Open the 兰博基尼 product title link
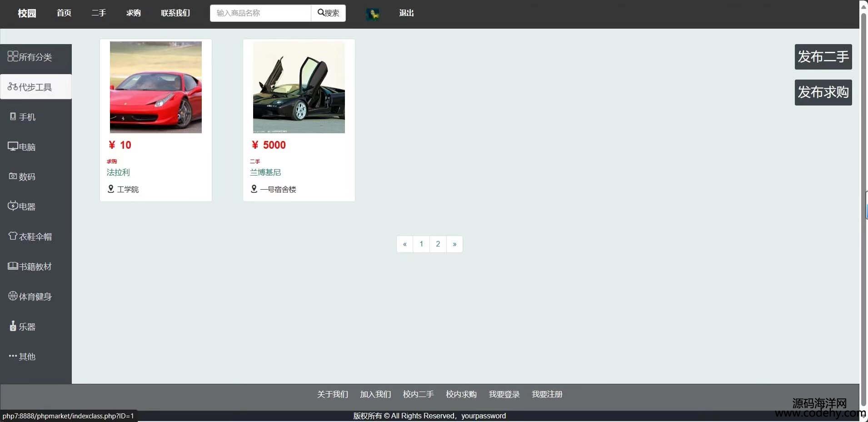Image resolution: width=868 pixels, height=422 pixels. click(265, 172)
